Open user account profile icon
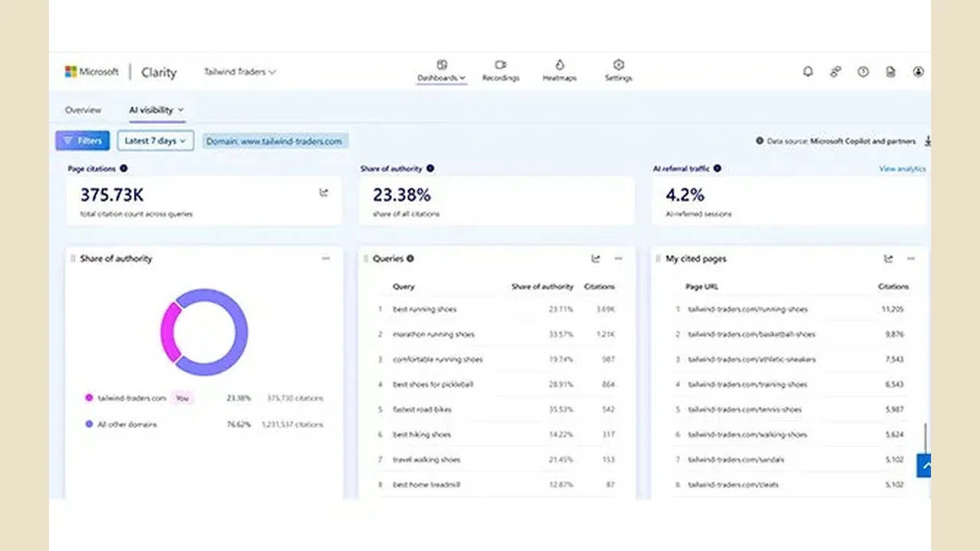Viewport: 980px width, 551px height. [x=918, y=72]
